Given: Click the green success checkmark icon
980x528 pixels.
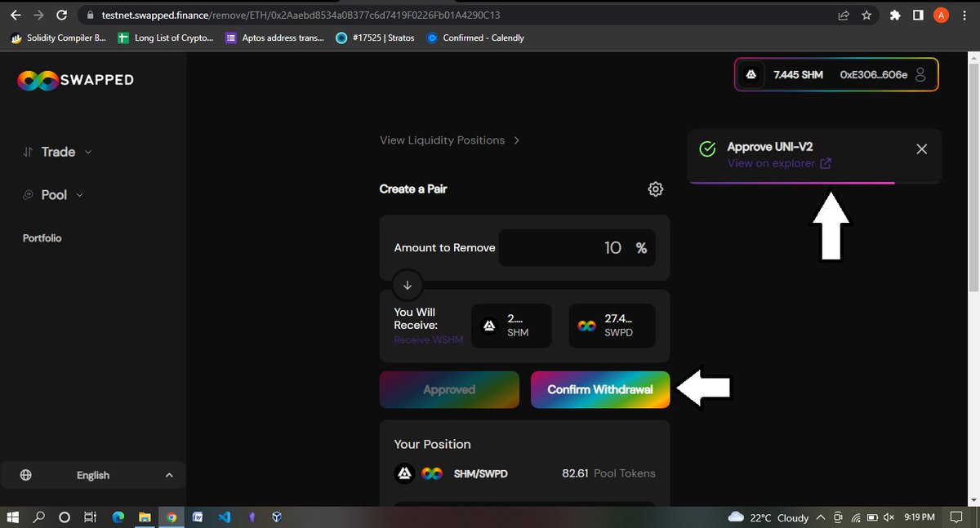Looking at the screenshot, I should (708, 149).
